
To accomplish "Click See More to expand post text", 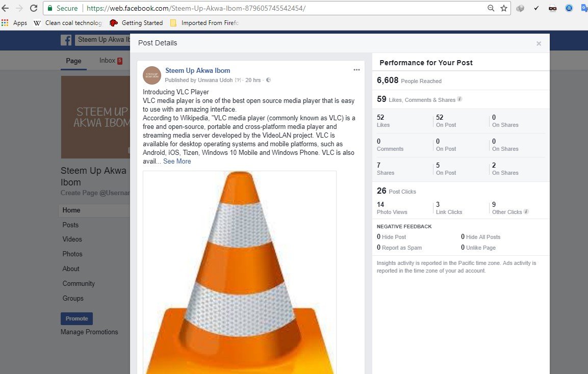I will (177, 161).
